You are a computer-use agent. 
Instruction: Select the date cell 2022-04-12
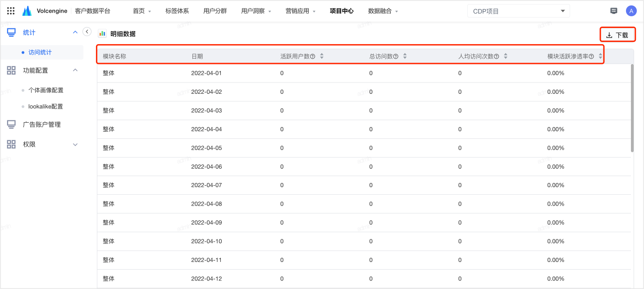click(x=206, y=279)
